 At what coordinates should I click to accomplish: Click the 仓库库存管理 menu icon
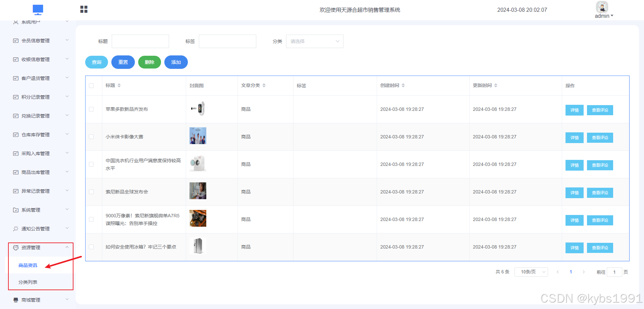tap(16, 135)
